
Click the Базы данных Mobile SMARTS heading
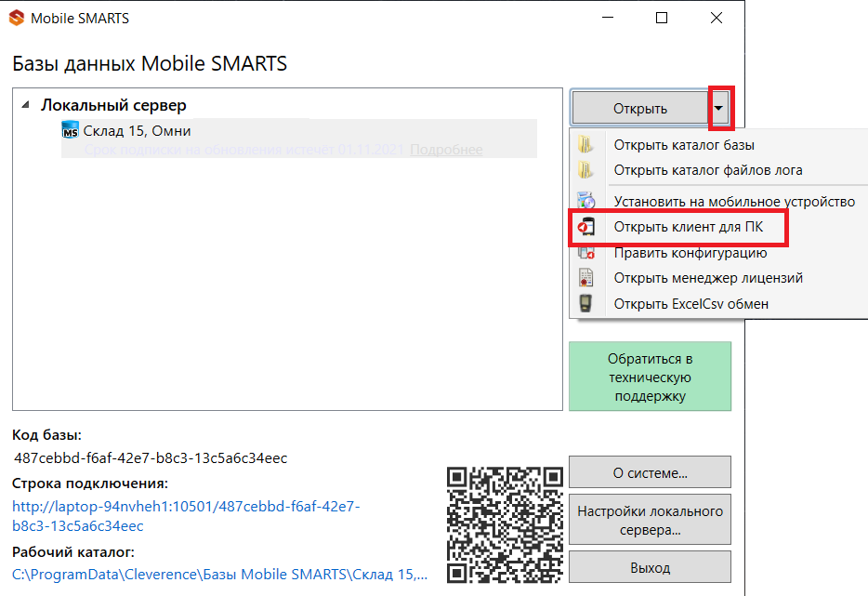[150, 63]
